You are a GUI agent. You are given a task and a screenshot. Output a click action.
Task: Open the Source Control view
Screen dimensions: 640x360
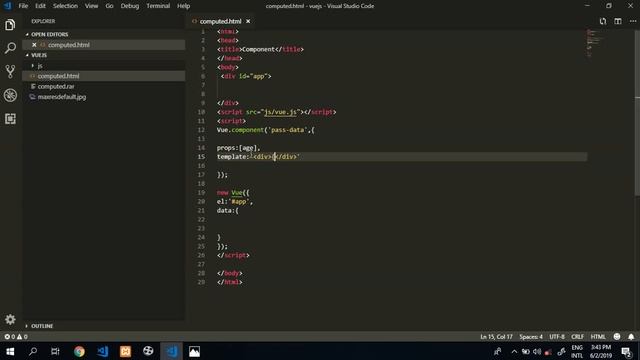click(x=10, y=71)
